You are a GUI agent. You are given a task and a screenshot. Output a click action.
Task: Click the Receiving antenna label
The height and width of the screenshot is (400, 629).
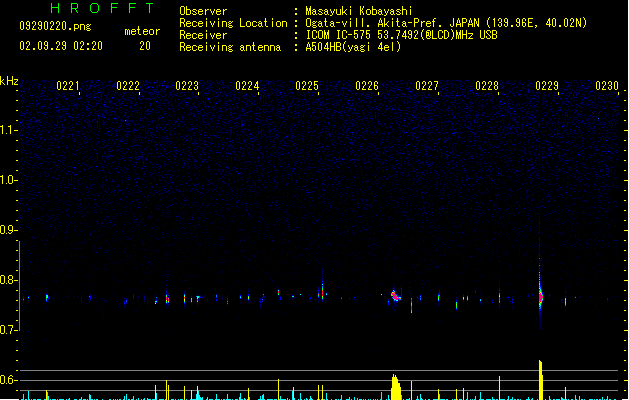pyautogui.click(x=230, y=47)
